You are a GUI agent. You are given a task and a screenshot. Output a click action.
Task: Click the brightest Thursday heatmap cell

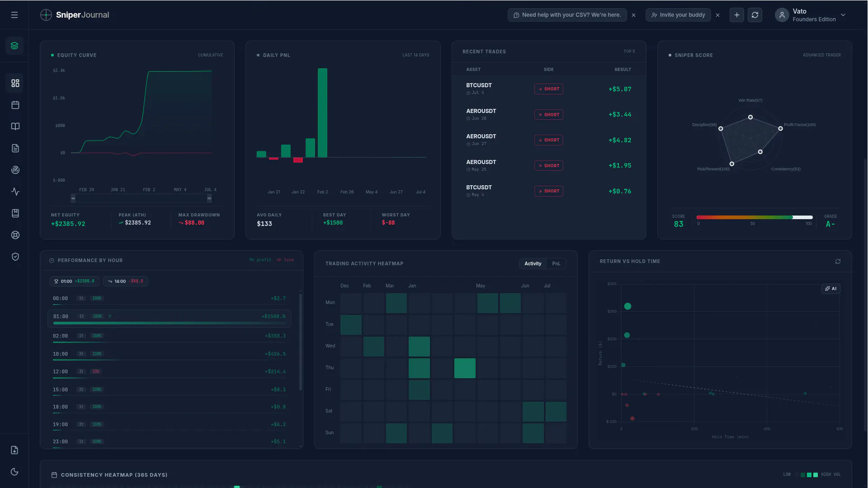(465, 368)
